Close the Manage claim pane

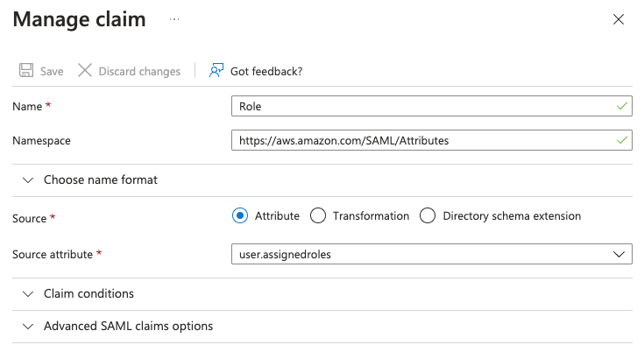coord(619,19)
